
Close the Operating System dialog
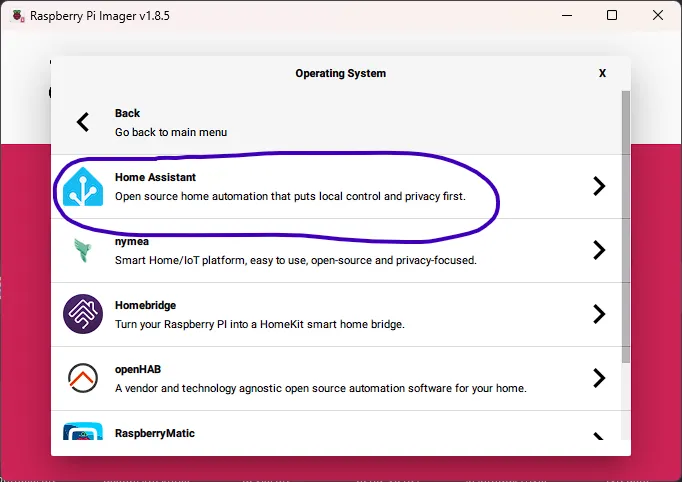tap(602, 73)
